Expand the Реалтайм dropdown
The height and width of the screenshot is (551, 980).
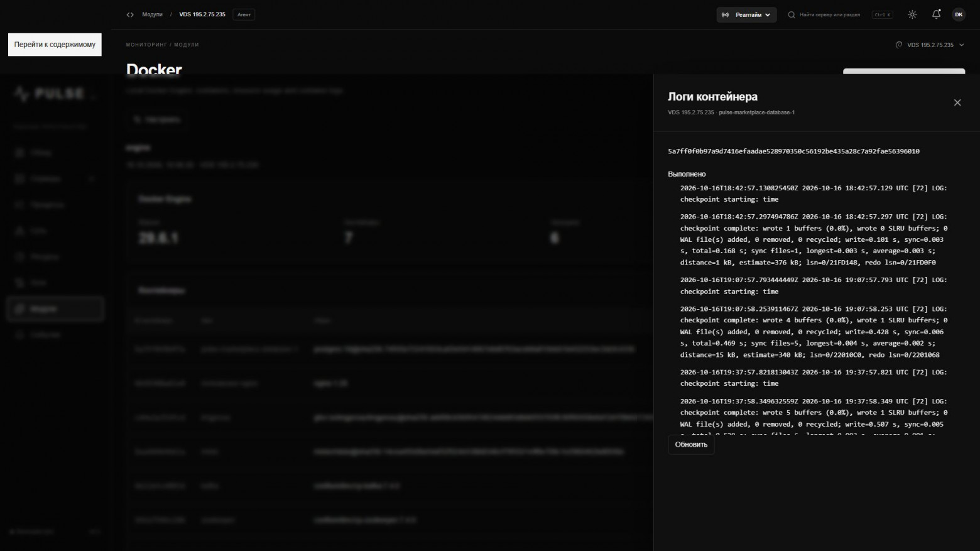[746, 14]
